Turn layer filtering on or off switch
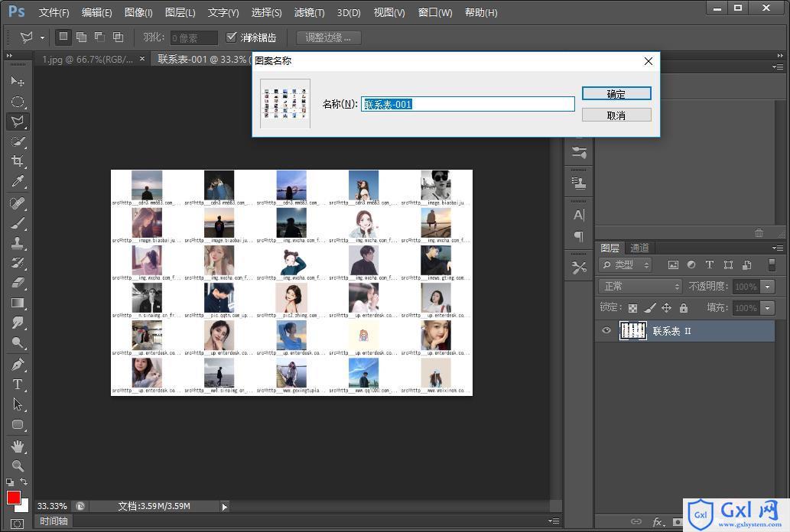The image size is (790, 532). 772,264
